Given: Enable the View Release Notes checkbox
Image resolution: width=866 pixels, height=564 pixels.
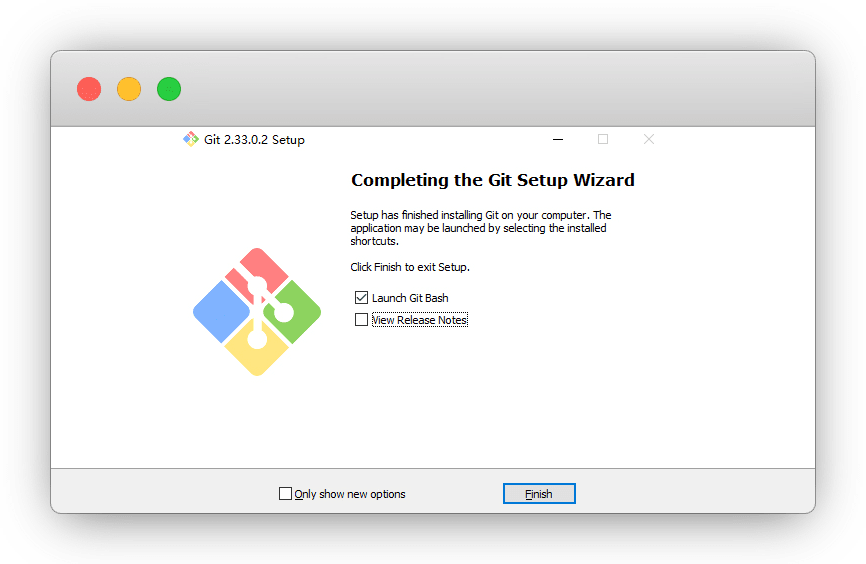Looking at the screenshot, I should (361, 320).
